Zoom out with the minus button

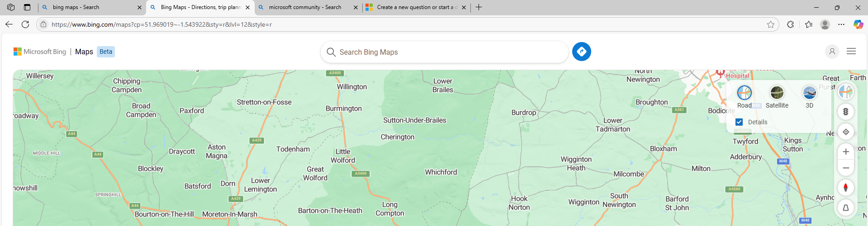click(845, 168)
